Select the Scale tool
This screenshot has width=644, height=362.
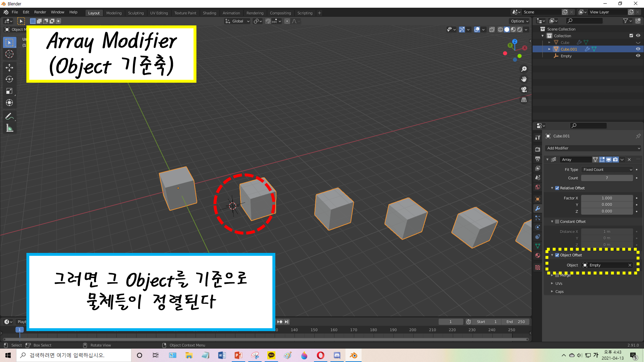9,91
